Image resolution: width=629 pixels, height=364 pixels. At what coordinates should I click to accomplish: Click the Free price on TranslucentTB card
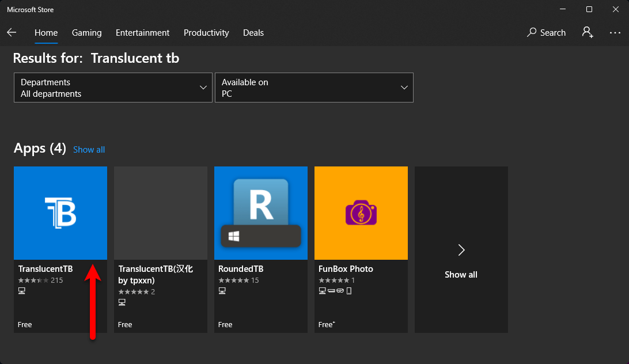click(25, 325)
